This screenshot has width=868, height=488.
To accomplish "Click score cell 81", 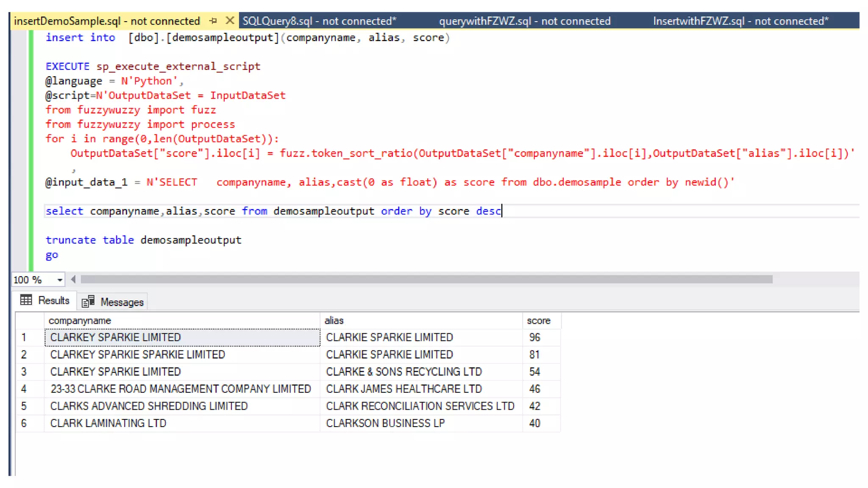I will tap(542, 355).
